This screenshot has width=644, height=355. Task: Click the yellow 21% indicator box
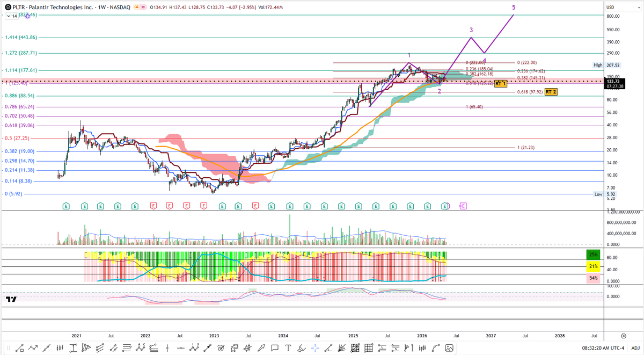coord(593,266)
